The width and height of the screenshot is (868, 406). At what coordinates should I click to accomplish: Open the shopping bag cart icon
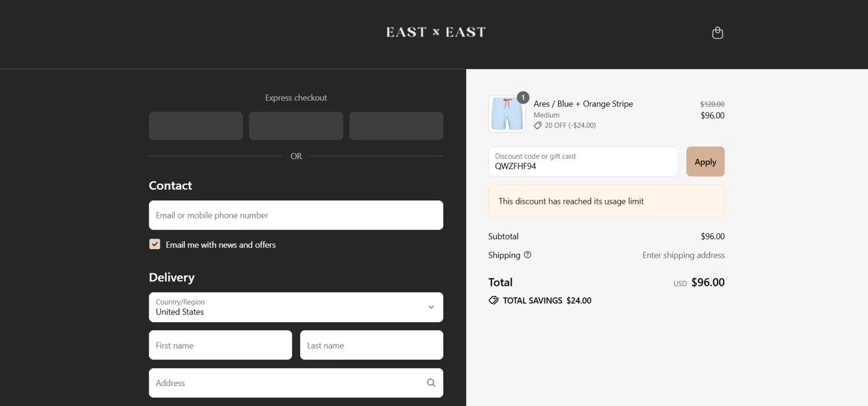[x=718, y=32]
